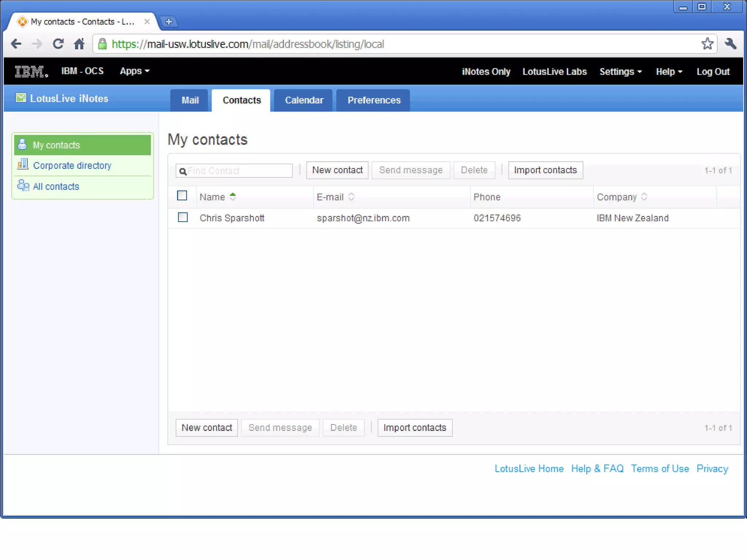The image size is (747, 560).
Task: Expand the Apps dropdown menu
Action: (134, 71)
